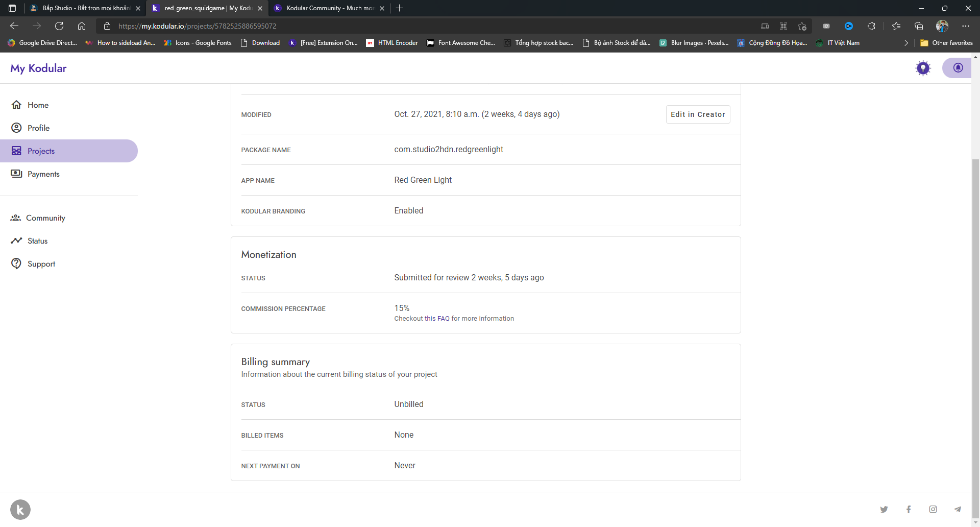Image resolution: width=980 pixels, height=527 pixels.
Task: Click the browser refresh button
Action: 59,26
